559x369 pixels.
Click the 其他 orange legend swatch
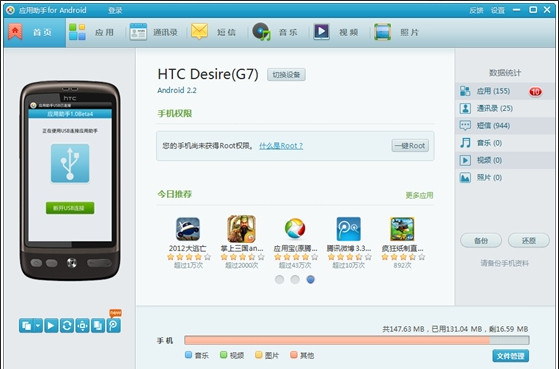(294, 355)
